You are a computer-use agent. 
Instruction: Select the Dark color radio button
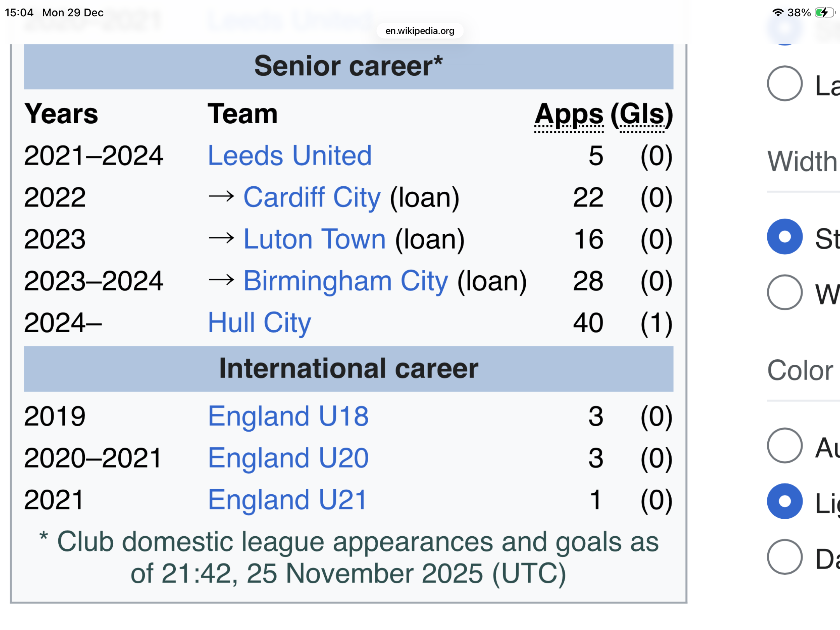click(x=785, y=556)
